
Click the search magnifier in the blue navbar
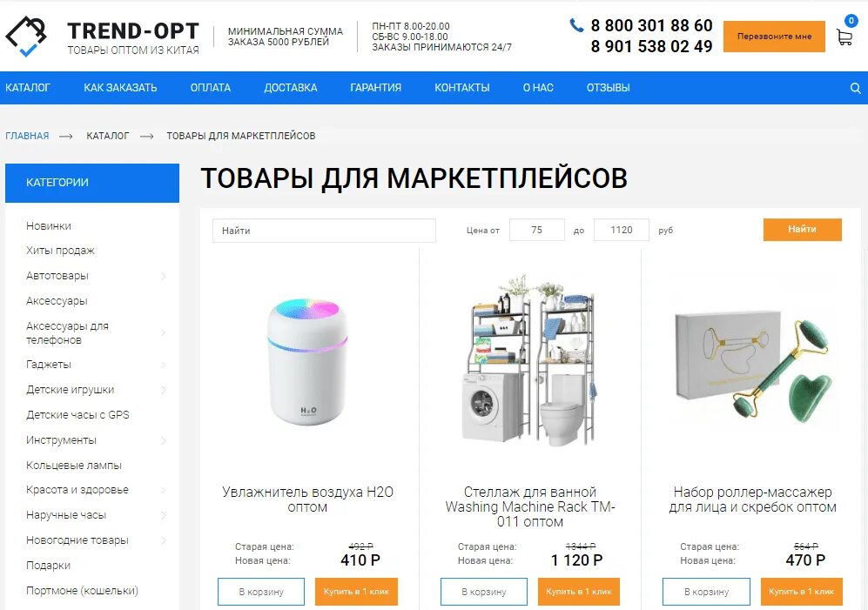pyautogui.click(x=855, y=88)
